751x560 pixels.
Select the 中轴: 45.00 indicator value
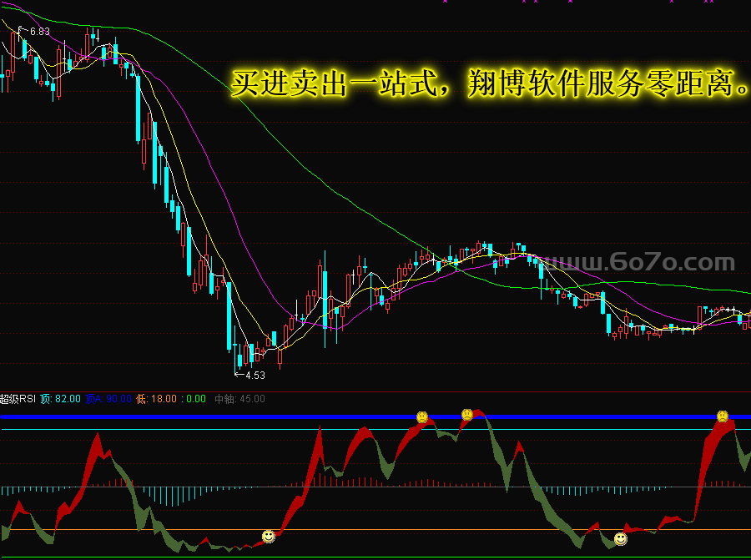[x=240, y=399]
